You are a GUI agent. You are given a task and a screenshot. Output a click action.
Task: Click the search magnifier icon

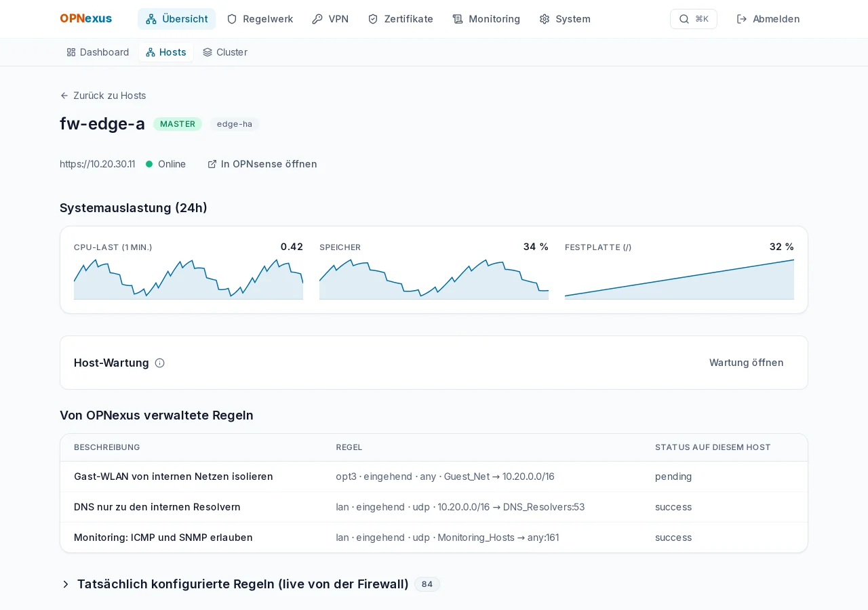coord(684,19)
